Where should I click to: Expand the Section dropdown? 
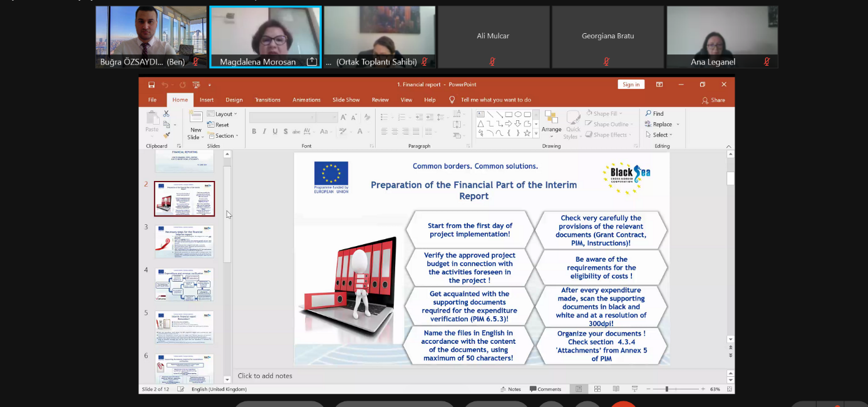click(225, 135)
